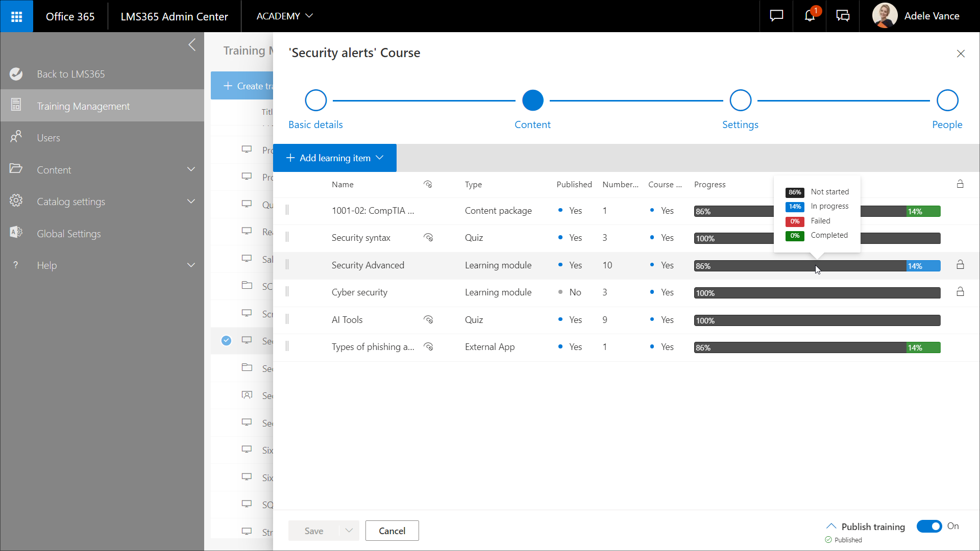Click the Cancel button
Viewport: 980px width, 551px height.
point(392,531)
